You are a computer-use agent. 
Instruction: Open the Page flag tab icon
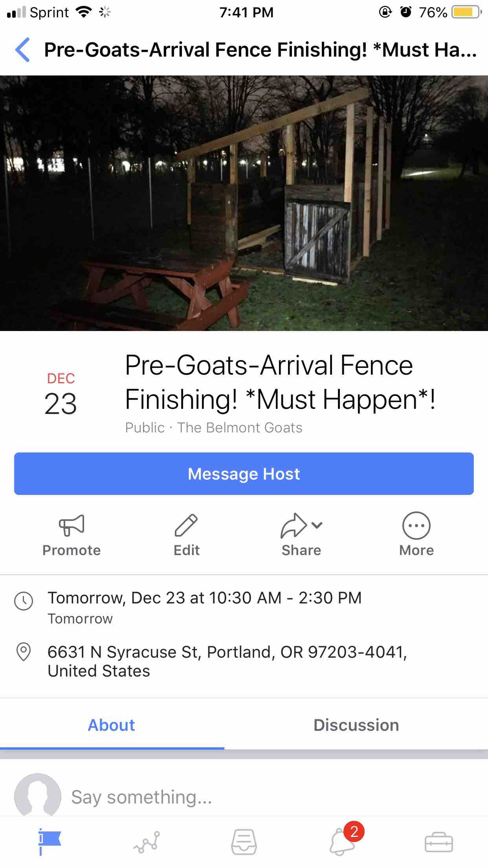[50, 842]
